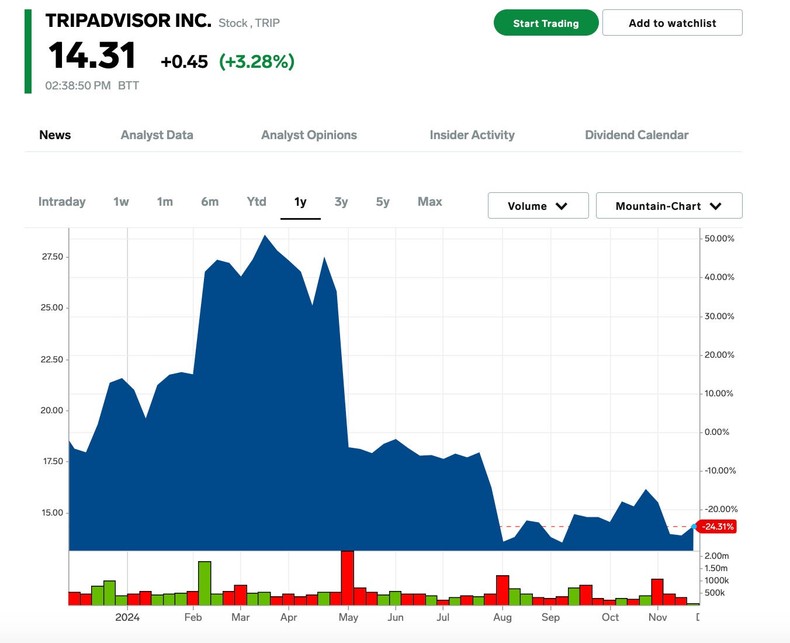790x643 pixels.
Task: Open the Mountain-Chart type dropdown
Action: 668,206
